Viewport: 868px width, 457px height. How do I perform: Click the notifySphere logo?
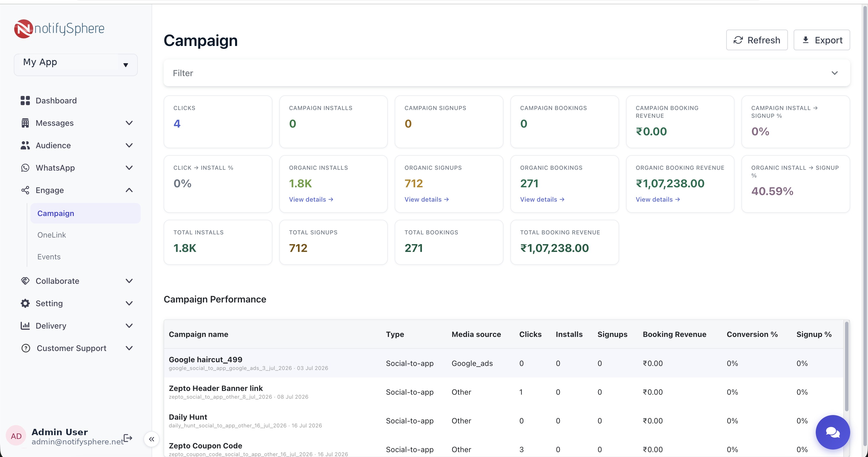point(59,29)
